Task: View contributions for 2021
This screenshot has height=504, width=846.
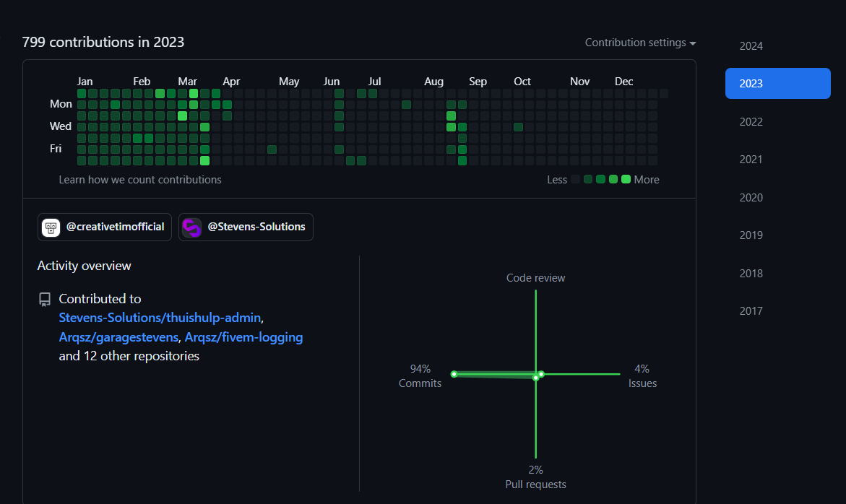Action: [751, 160]
